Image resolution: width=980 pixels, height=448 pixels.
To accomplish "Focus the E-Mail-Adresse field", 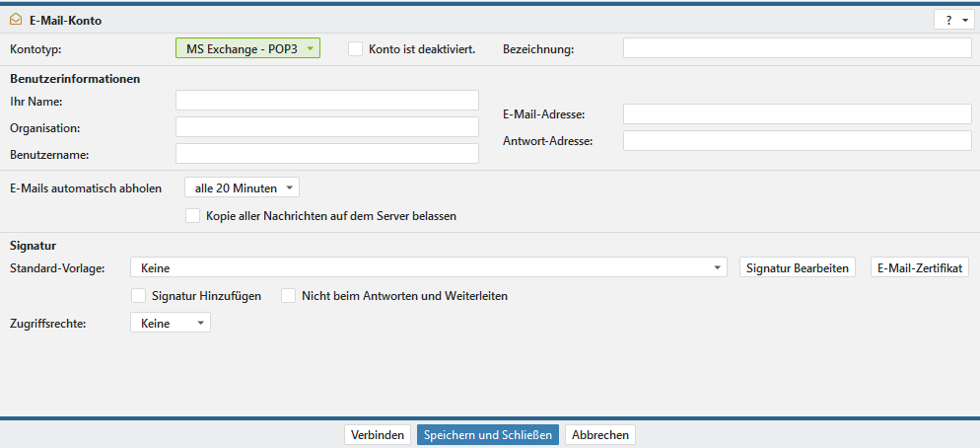I will click(797, 114).
